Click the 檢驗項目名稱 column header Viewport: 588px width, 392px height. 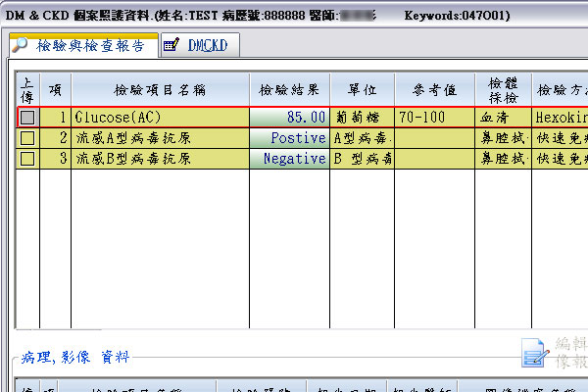[x=159, y=89]
